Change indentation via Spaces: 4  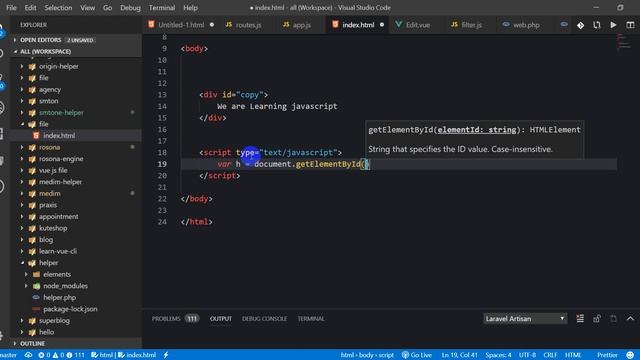498,355
